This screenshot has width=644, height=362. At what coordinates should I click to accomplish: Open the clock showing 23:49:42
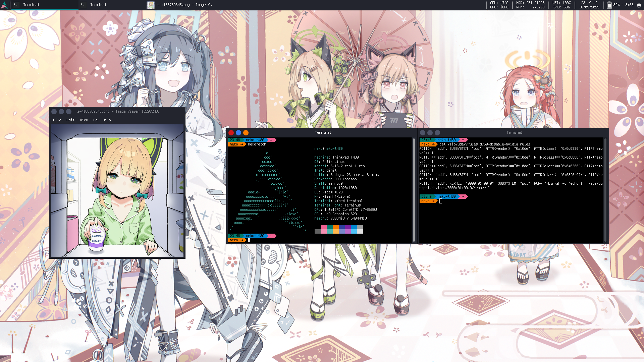(589, 5)
